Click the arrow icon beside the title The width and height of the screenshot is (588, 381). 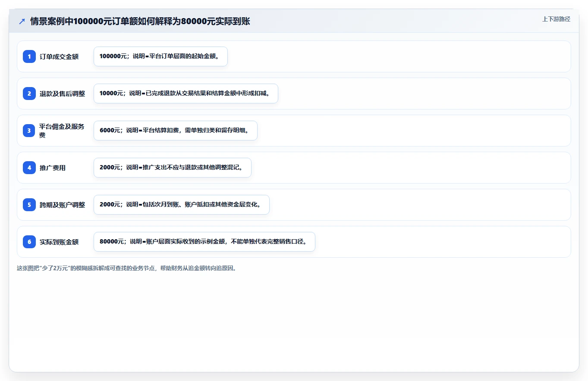click(22, 21)
